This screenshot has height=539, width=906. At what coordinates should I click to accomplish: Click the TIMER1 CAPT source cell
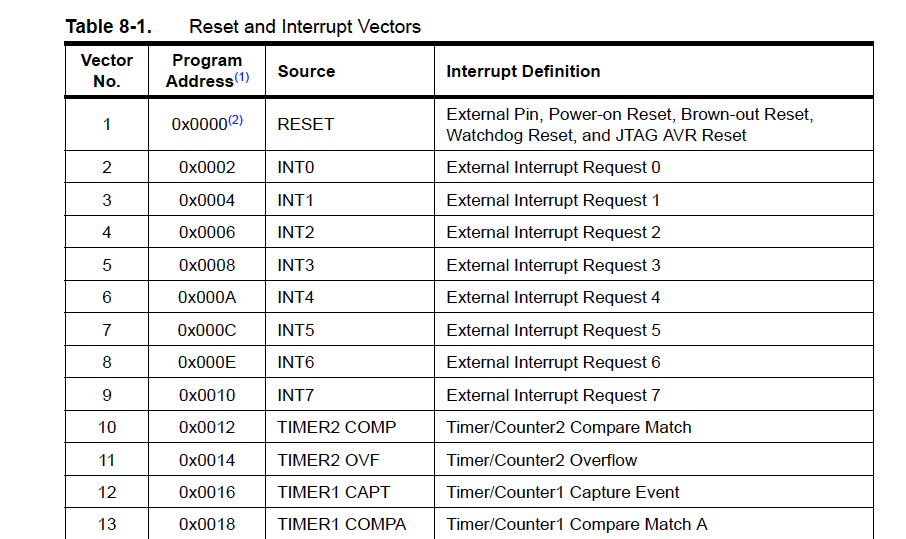[333, 493]
